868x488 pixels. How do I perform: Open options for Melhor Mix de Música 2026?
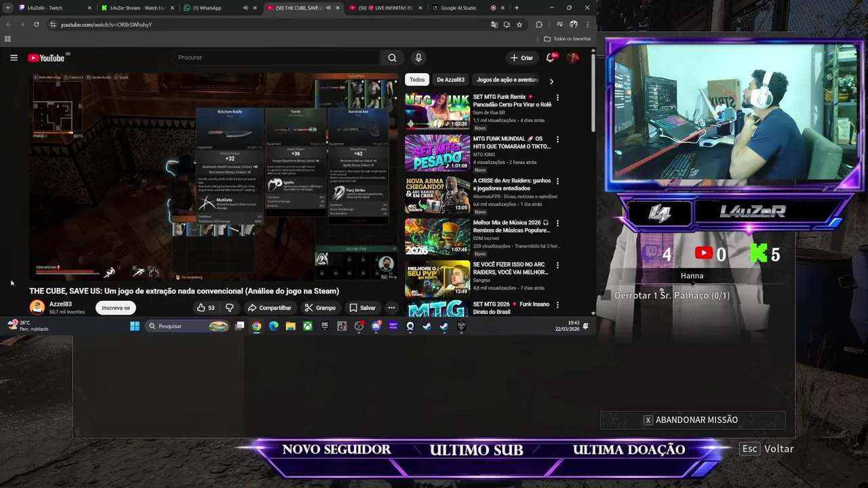click(557, 223)
